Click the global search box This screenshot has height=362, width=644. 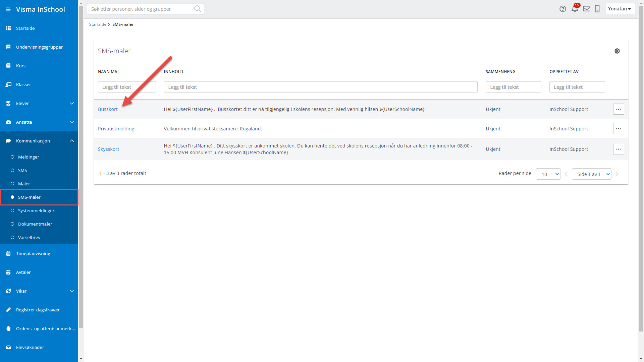(145, 9)
